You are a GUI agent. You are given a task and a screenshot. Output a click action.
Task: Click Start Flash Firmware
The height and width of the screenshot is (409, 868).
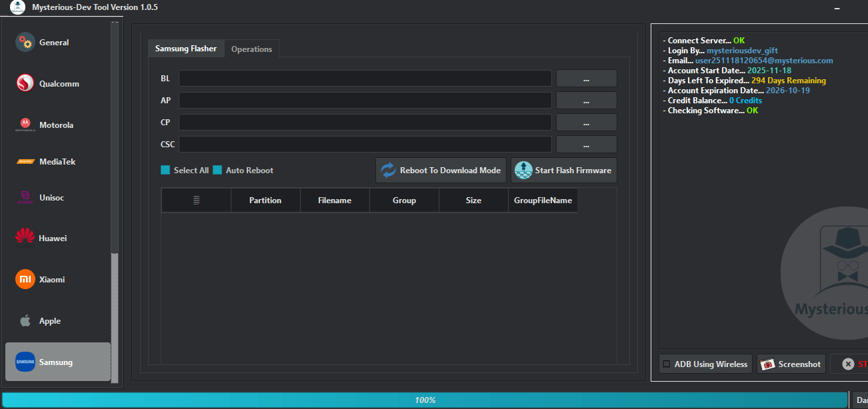(563, 170)
